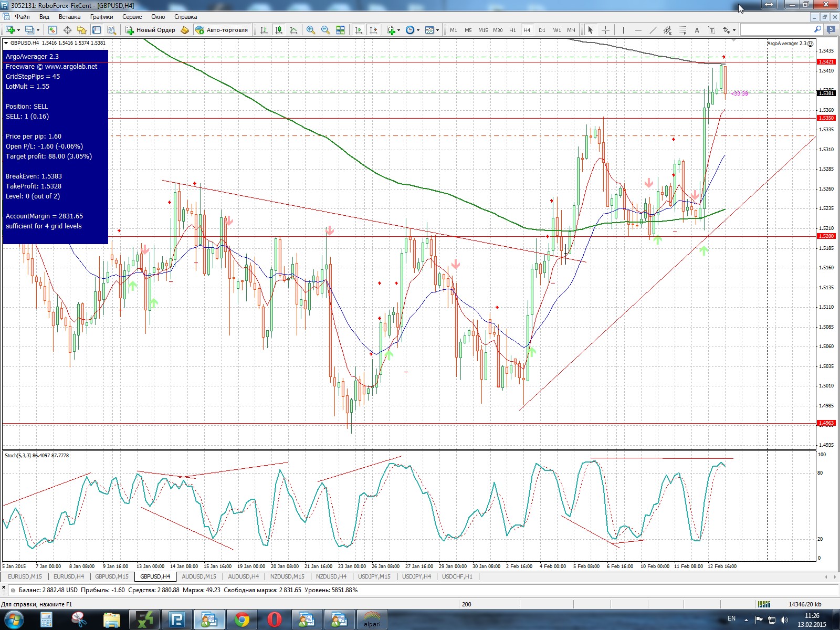This screenshot has height=630, width=840.
Task: Select the Equidistant Channel tool
Action: [x=667, y=30]
